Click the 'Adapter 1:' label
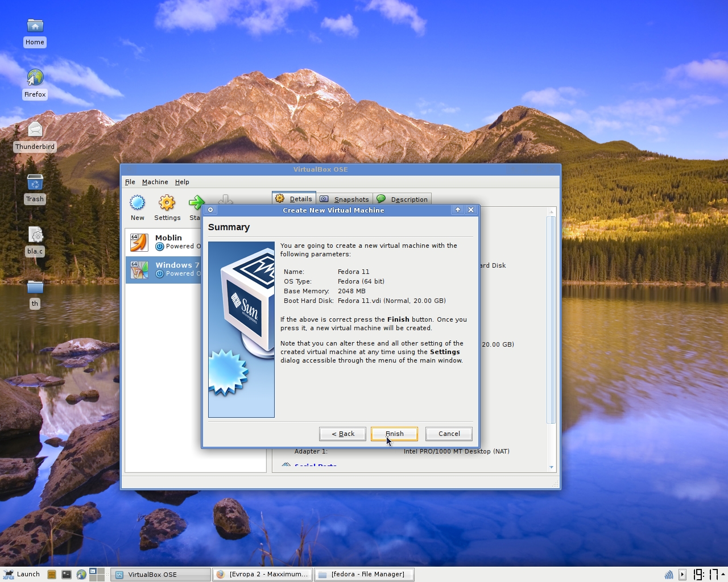 click(x=311, y=451)
